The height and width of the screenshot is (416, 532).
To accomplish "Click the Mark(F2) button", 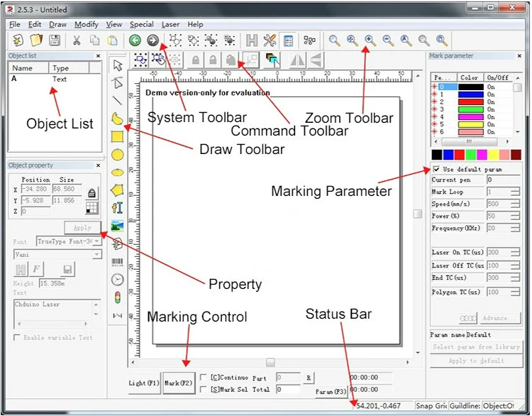I will coord(179,383).
